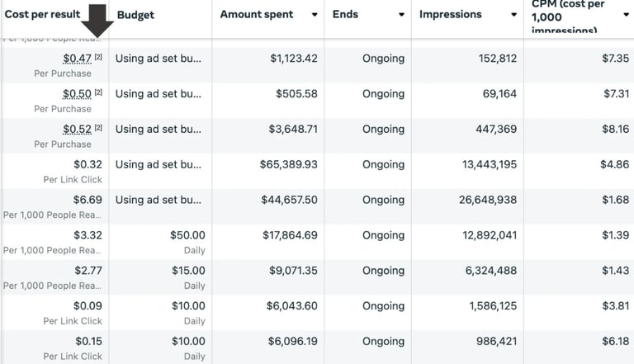Click the $0.09 Per Link Click result
This screenshot has width=634, height=364.
tap(88, 306)
